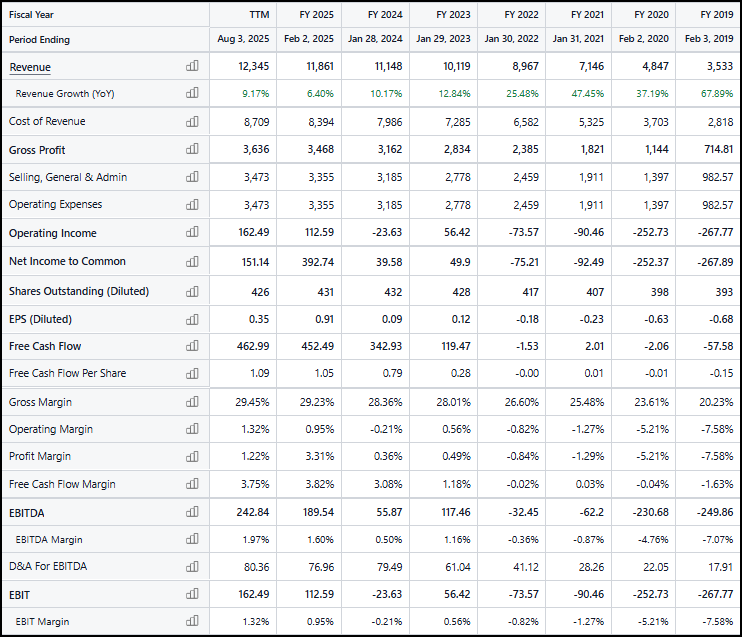Viewport: 742px width, 637px height.
Task: Show chart for Gross Margin
Action: coord(192,402)
